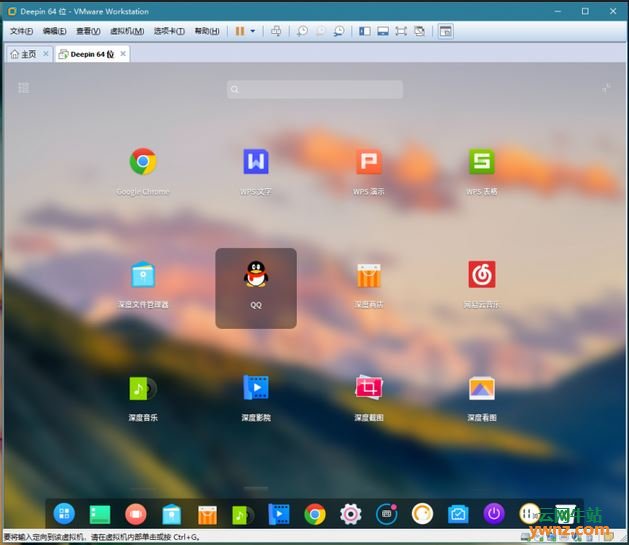This screenshot has height=545, width=629.
Task: Open the music player icon in the dock
Action: [x=243, y=515]
